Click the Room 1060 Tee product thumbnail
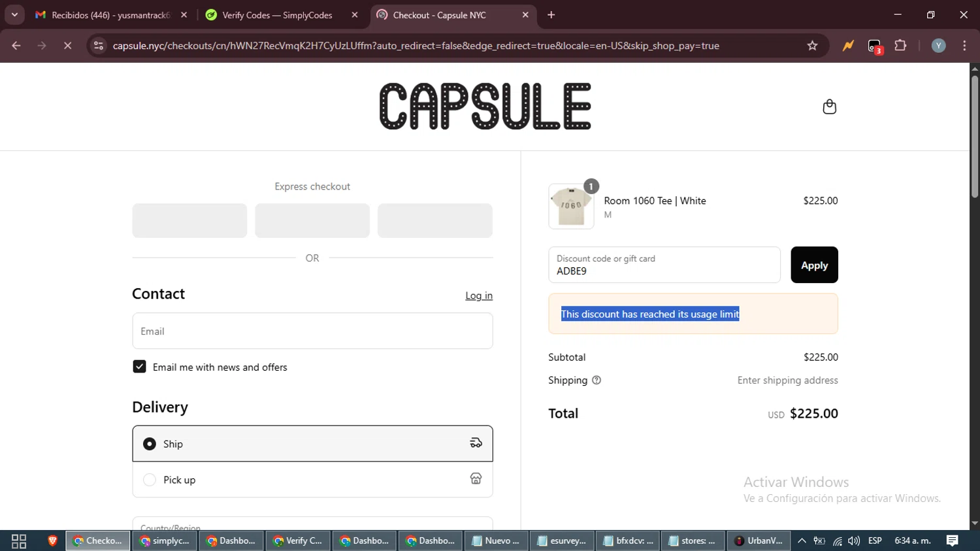Viewport: 980px width, 551px height. click(571, 206)
